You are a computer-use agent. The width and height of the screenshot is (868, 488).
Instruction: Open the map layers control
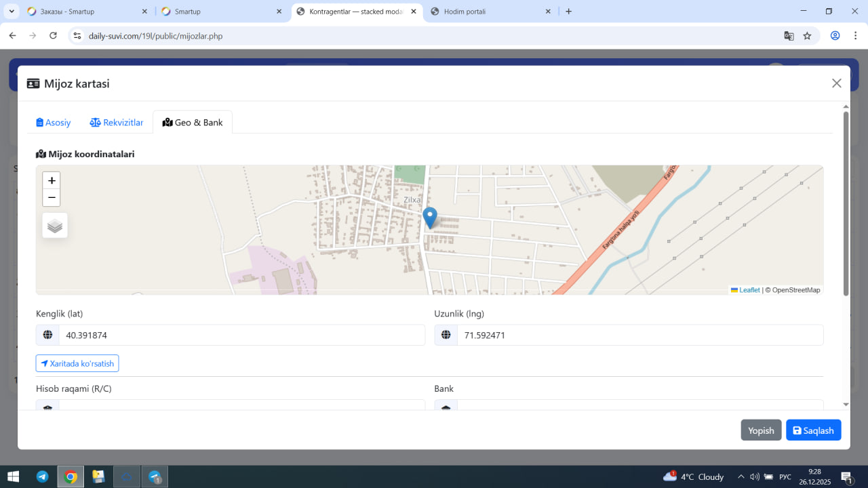tap(55, 226)
